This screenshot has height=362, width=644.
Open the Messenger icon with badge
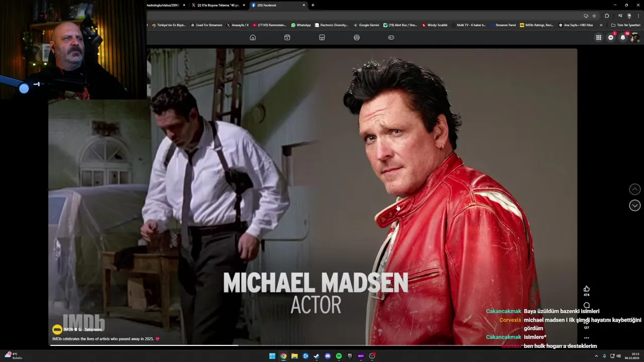point(611,37)
